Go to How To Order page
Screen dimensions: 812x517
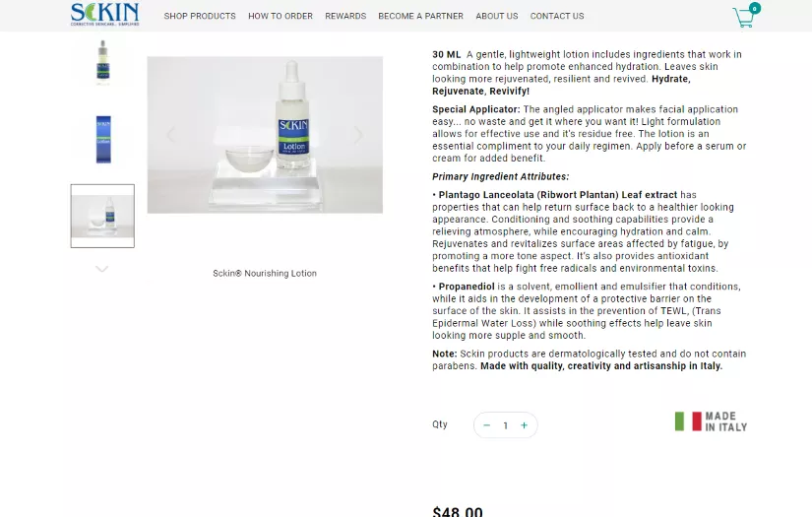(281, 16)
